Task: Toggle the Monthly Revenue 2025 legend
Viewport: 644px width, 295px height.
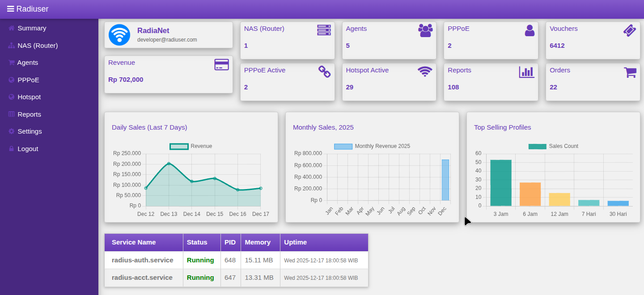Action: click(372, 146)
